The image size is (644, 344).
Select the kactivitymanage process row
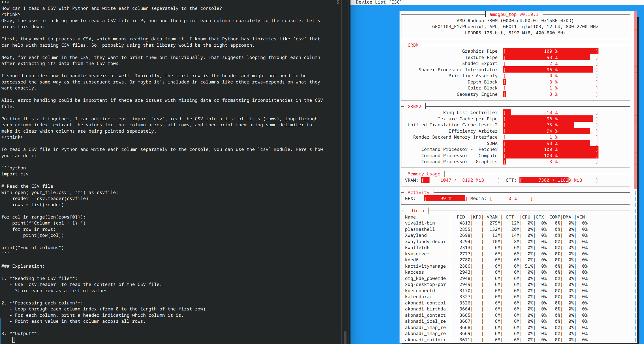click(x=425, y=266)
